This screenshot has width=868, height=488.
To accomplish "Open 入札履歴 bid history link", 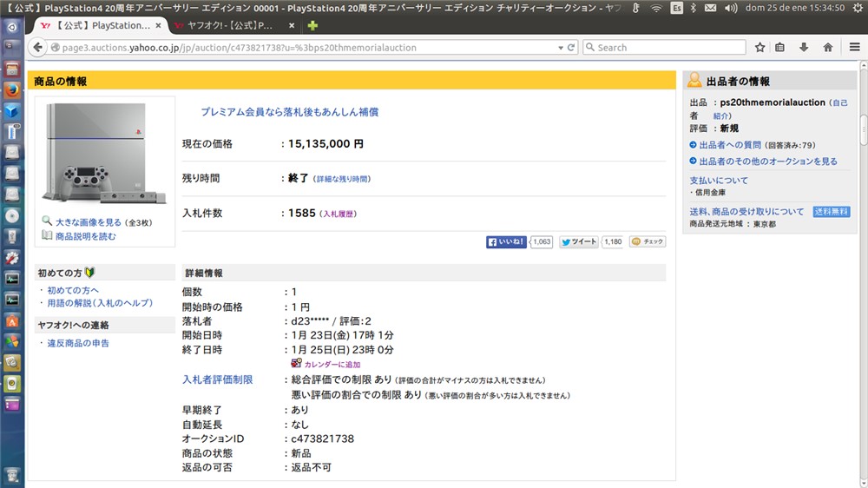I will coord(339,214).
